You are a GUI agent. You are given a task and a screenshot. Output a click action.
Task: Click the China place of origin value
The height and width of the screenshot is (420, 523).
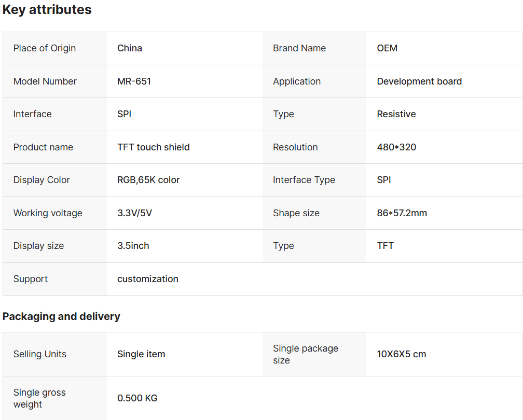(x=130, y=48)
